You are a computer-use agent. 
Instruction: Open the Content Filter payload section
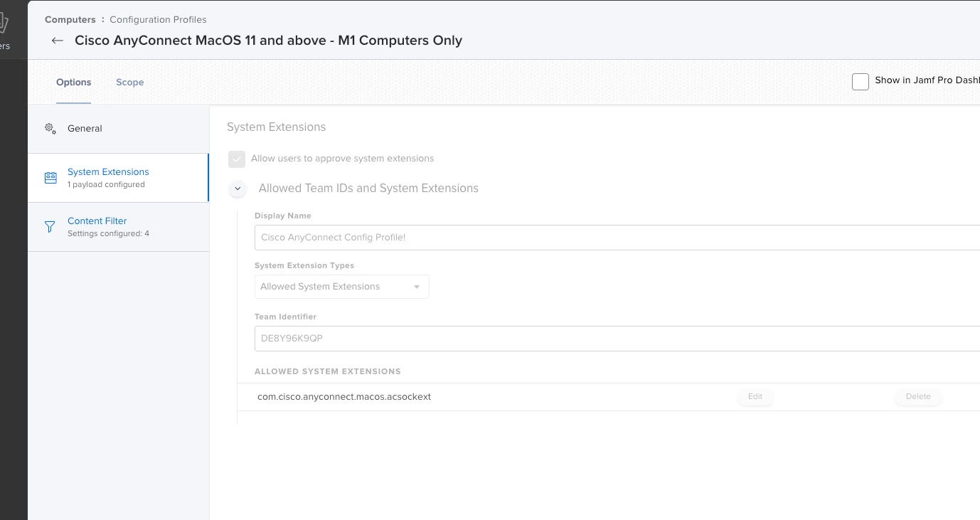click(118, 227)
